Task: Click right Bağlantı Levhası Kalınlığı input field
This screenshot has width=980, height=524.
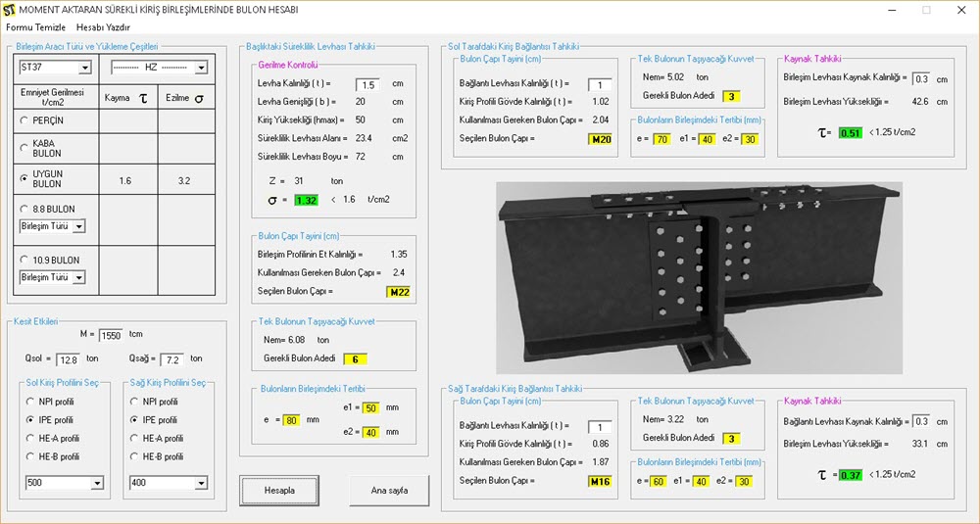Action: pyautogui.click(x=600, y=427)
